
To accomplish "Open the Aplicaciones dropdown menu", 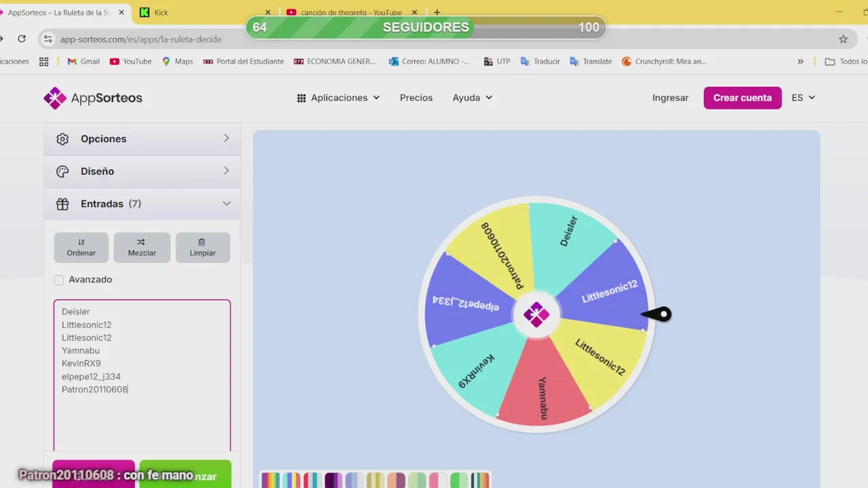I will [x=338, y=98].
